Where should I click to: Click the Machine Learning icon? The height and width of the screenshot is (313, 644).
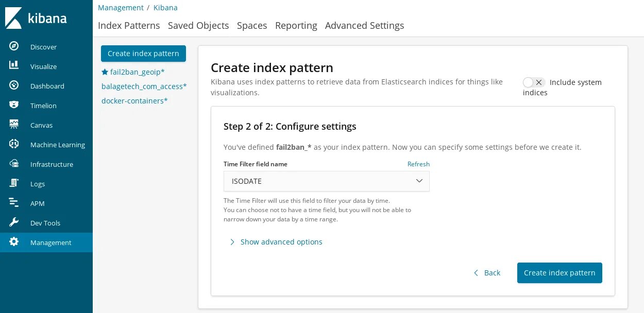[x=14, y=144]
